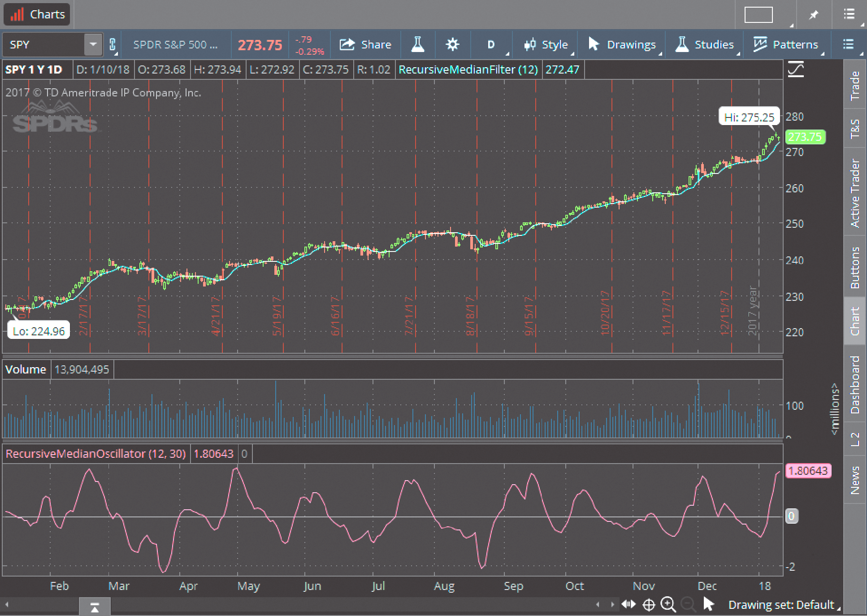Click the RecursiveMedianFilter (12) study label
867x616 pixels.
pos(468,70)
